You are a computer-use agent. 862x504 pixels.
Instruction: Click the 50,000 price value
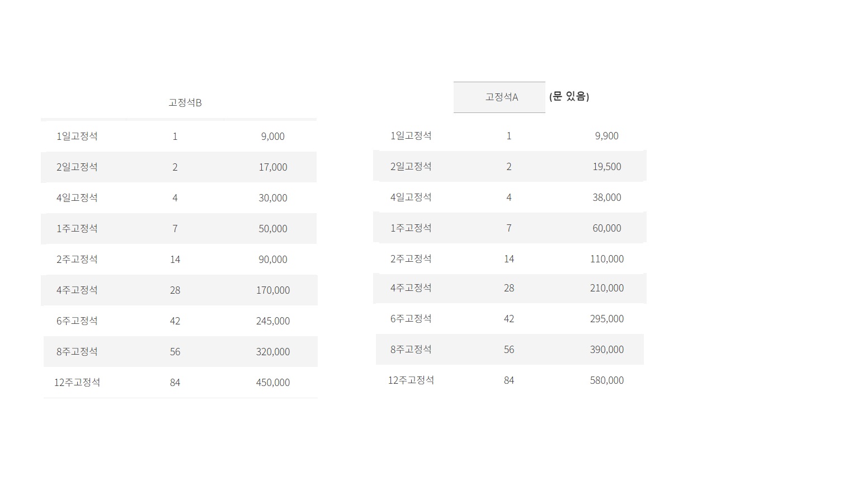[x=273, y=229]
